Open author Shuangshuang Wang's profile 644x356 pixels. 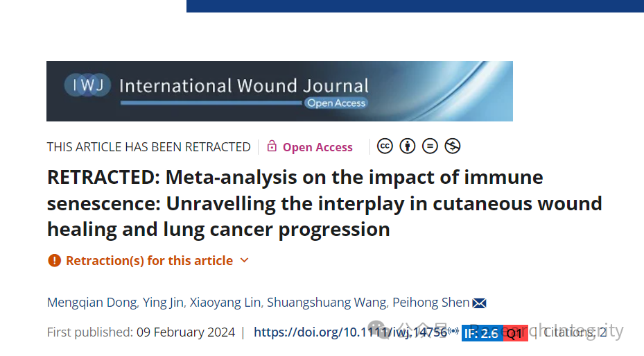click(327, 303)
